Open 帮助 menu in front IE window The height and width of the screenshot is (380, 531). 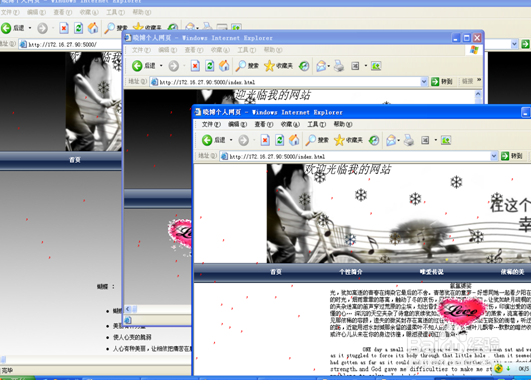[x=343, y=124]
